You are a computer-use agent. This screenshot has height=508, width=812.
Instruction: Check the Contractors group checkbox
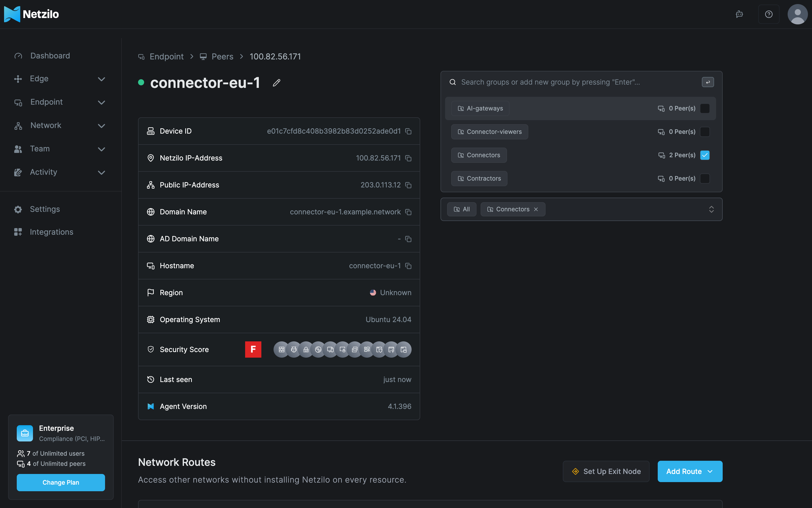click(x=705, y=178)
